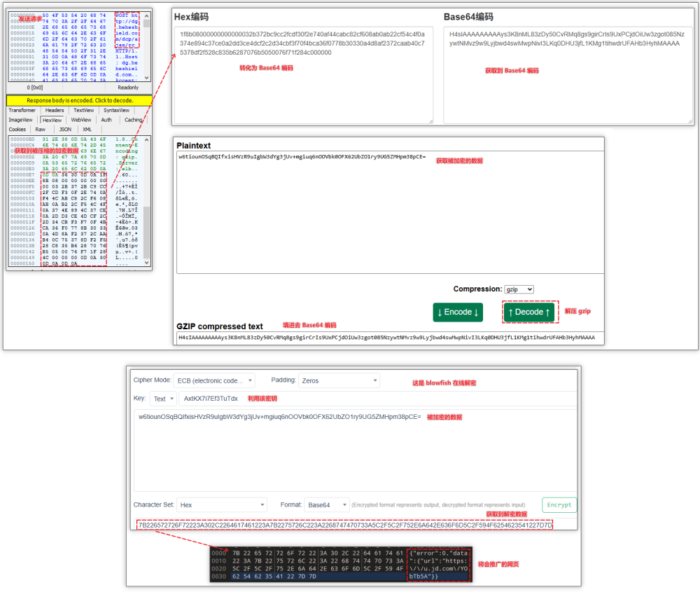Viewport: 700px width, 592px height.
Task: Open the SyntaxView tab
Action: coord(116,111)
